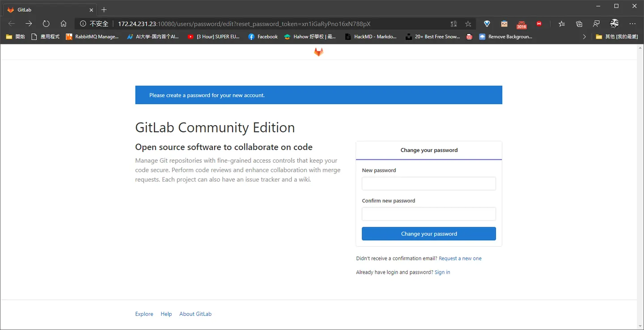The image size is (644, 330).
Task: Open the new tab plus button
Action: point(104,9)
